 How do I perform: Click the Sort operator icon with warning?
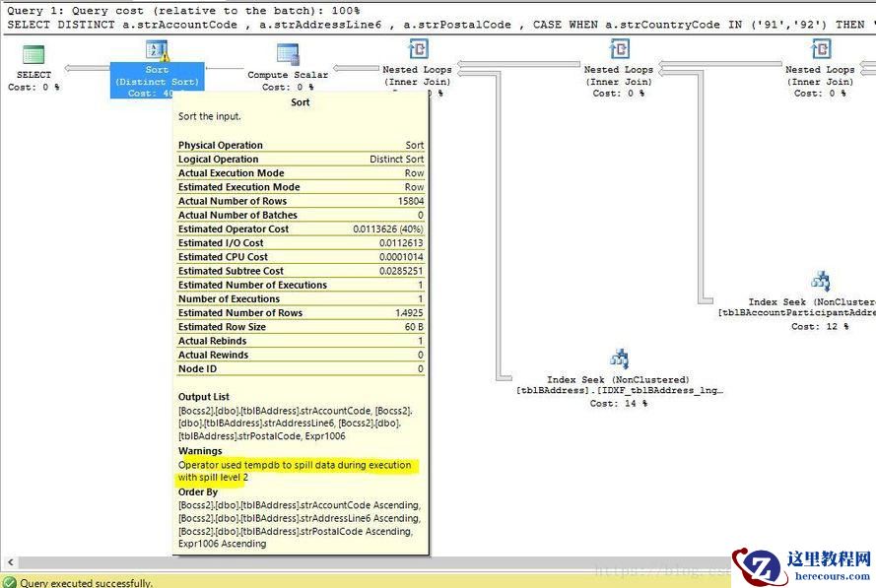click(157, 51)
